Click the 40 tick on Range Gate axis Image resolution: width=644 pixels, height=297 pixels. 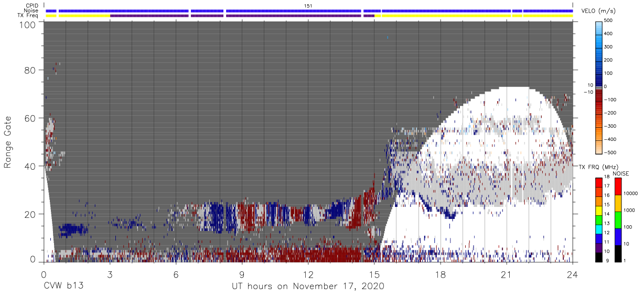coord(31,166)
